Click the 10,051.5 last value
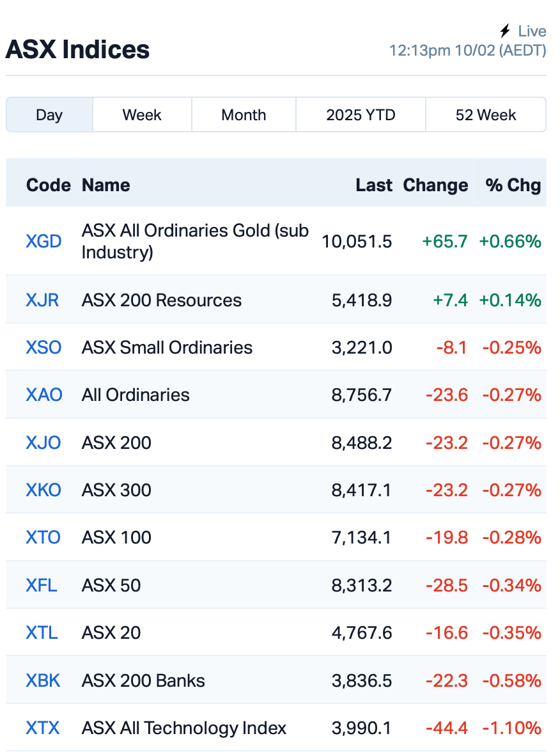560x752 pixels. tap(357, 241)
